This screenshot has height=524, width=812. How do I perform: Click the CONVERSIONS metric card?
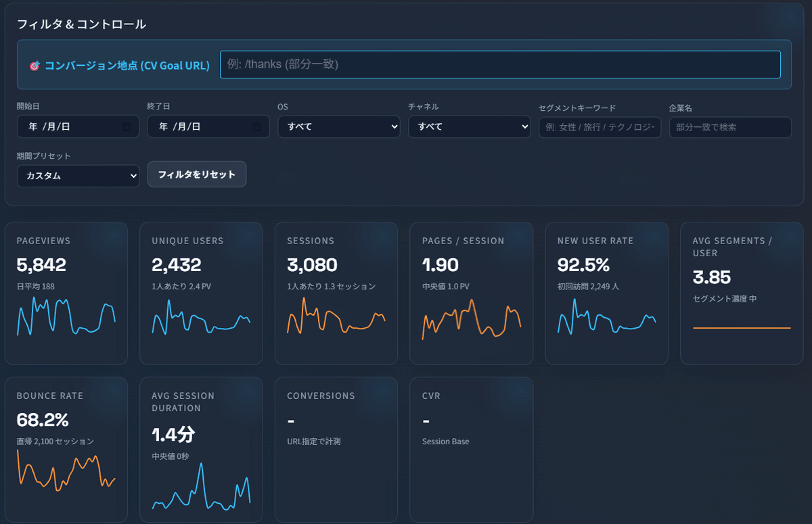tap(336, 448)
